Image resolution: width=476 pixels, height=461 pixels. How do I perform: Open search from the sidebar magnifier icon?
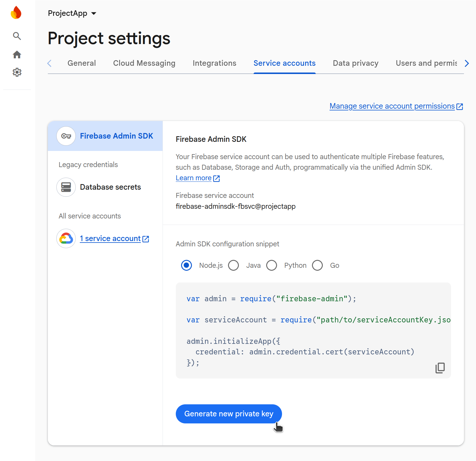click(17, 36)
